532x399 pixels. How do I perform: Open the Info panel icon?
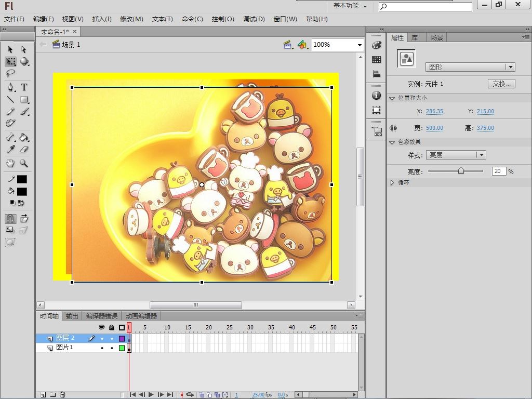(x=376, y=96)
